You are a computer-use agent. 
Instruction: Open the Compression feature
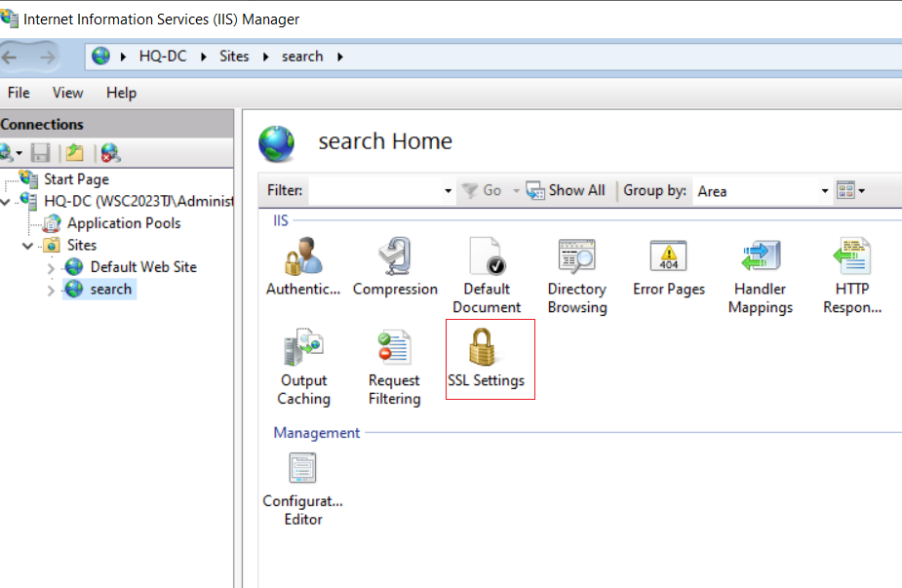395,266
